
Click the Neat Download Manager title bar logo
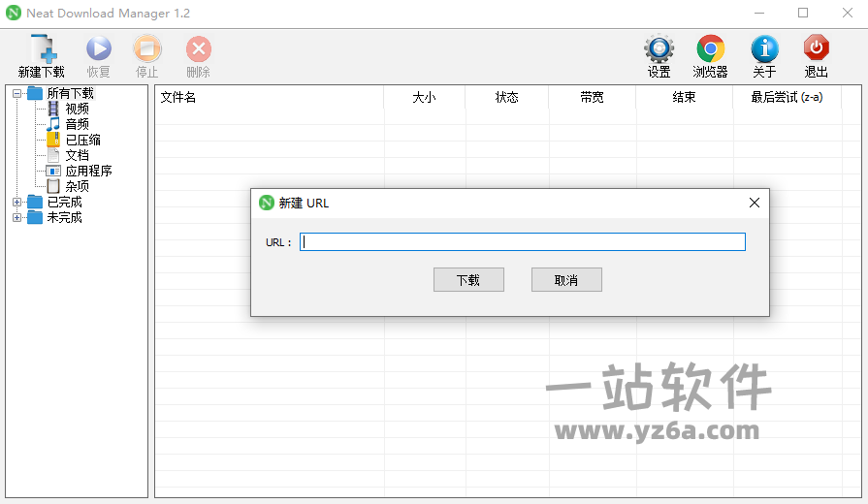pos(14,13)
